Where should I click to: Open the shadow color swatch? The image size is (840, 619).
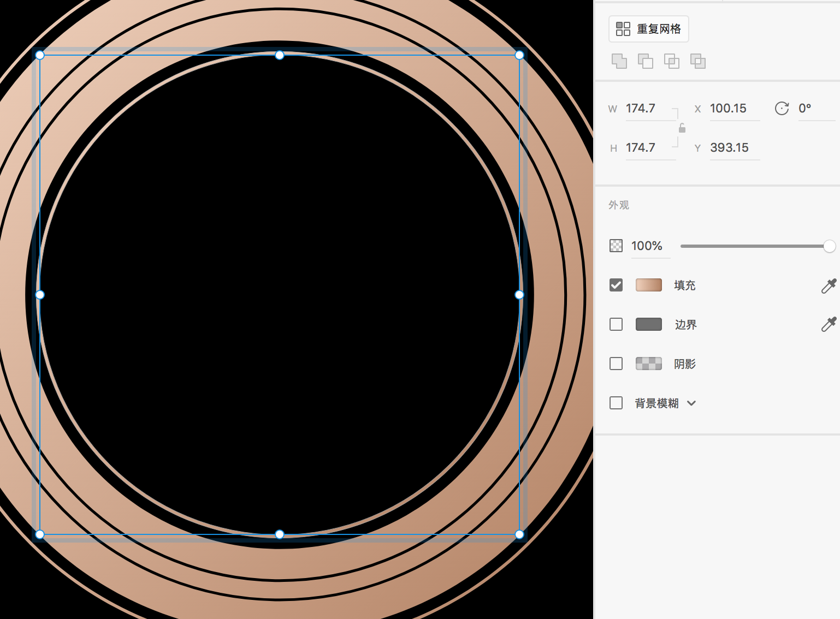[648, 364]
